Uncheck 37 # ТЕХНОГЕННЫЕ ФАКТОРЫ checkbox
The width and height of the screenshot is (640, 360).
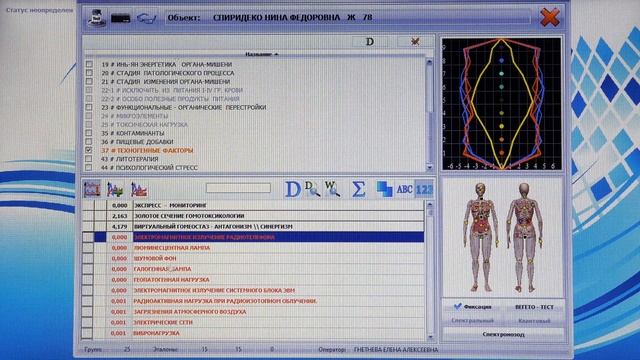click(89, 150)
